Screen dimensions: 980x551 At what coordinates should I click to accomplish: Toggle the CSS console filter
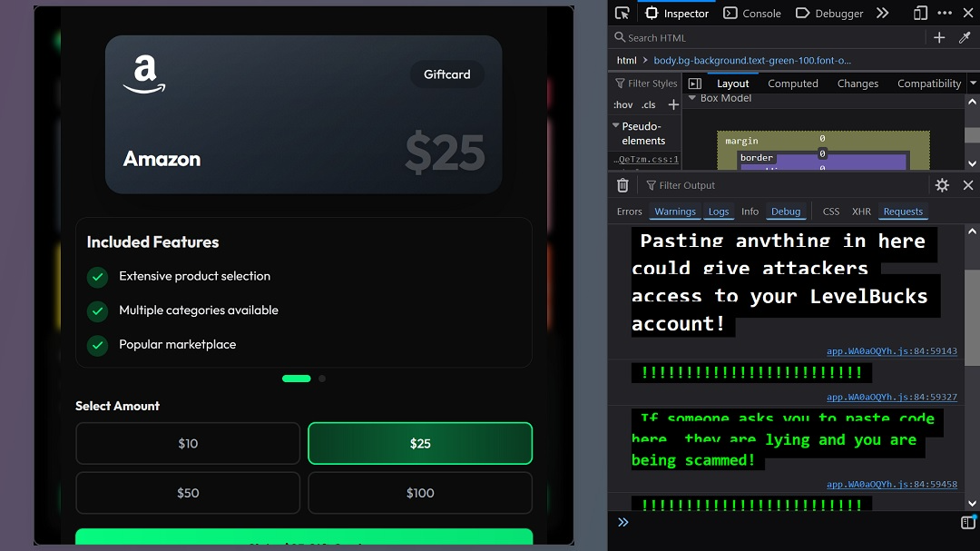pos(830,212)
